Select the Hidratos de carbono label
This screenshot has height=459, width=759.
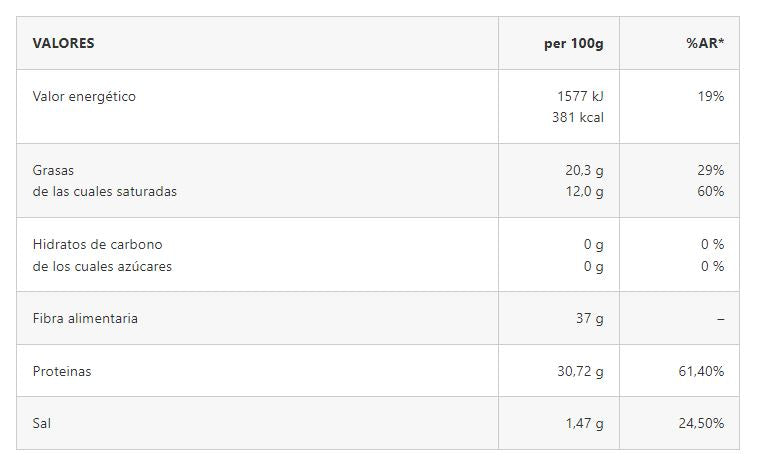click(x=97, y=244)
